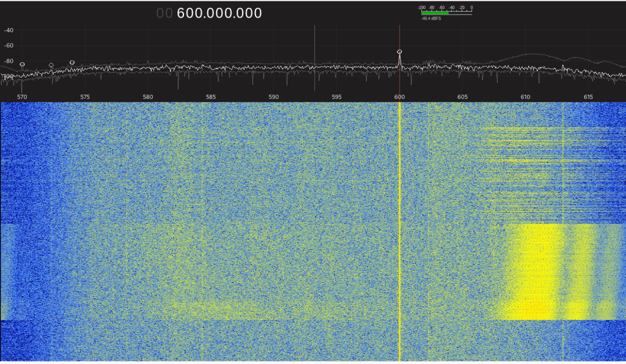Viewport: 626px width, 364px height.
Task: Click the green signal strength meter bar
Action: tap(435, 13)
